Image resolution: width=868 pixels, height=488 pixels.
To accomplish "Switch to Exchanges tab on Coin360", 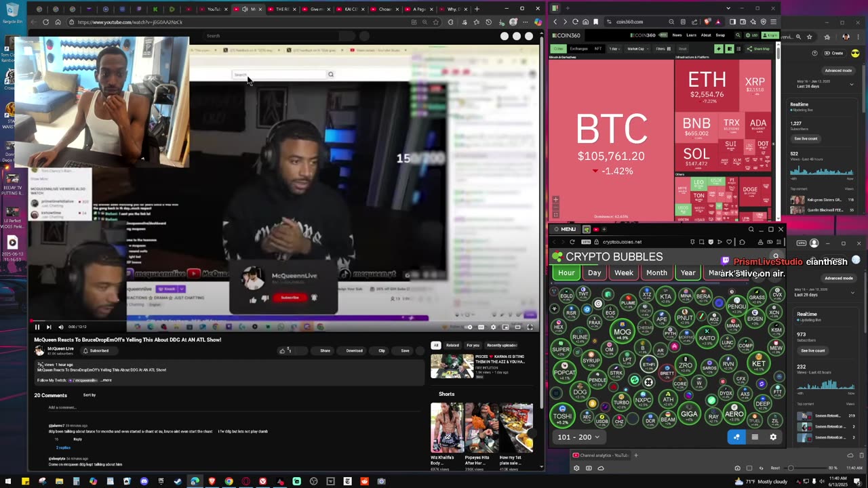I will [x=578, y=49].
